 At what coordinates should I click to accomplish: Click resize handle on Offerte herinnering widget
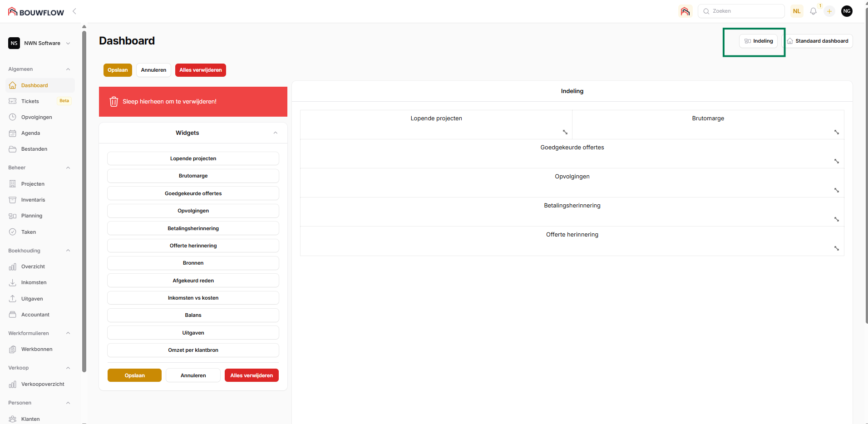tap(836, 248)
